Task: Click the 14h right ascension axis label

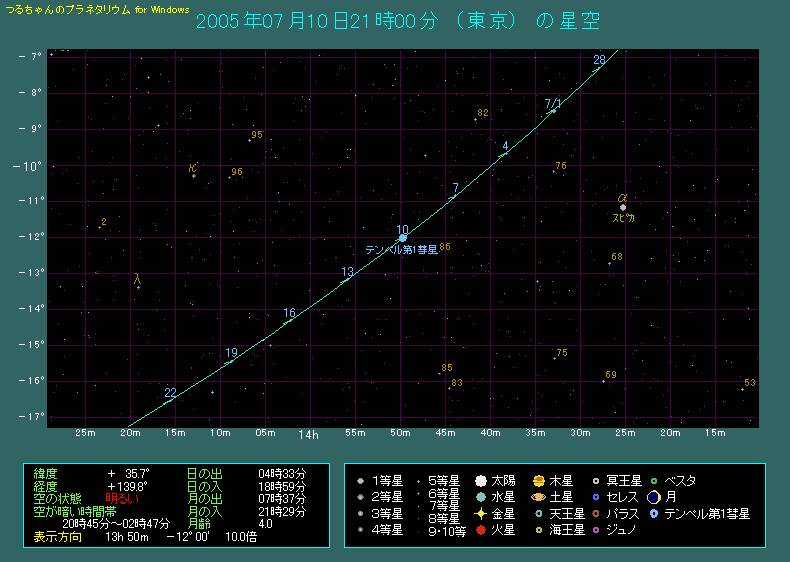Action: click(311, 434)
